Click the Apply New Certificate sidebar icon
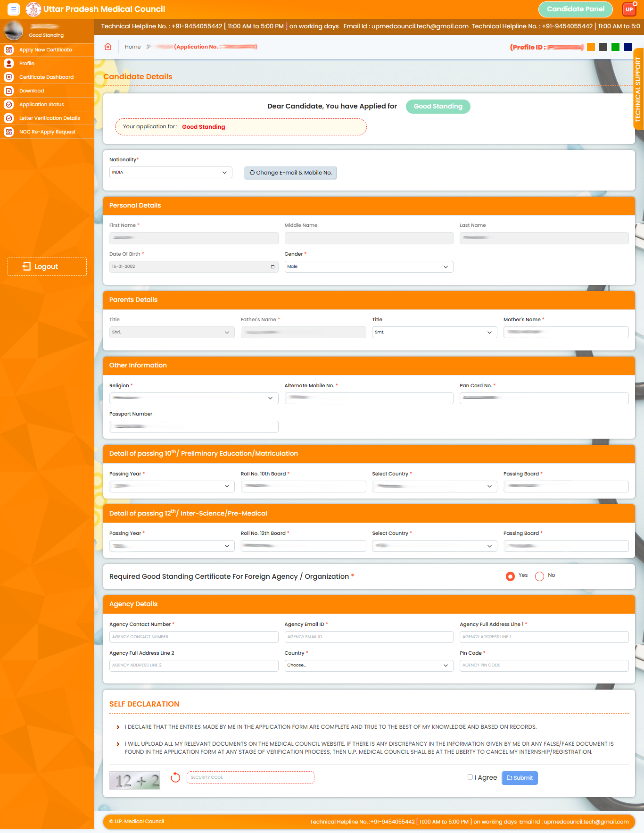This screenshot has height=833, width=644. point(9,50)
